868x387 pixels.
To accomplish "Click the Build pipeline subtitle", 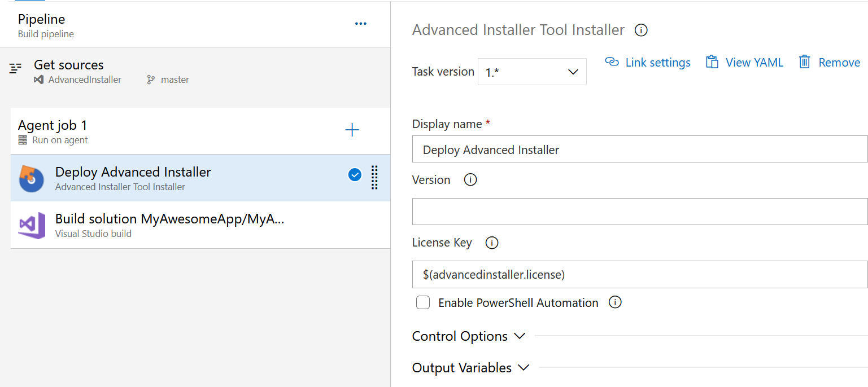I will point(46,34).
